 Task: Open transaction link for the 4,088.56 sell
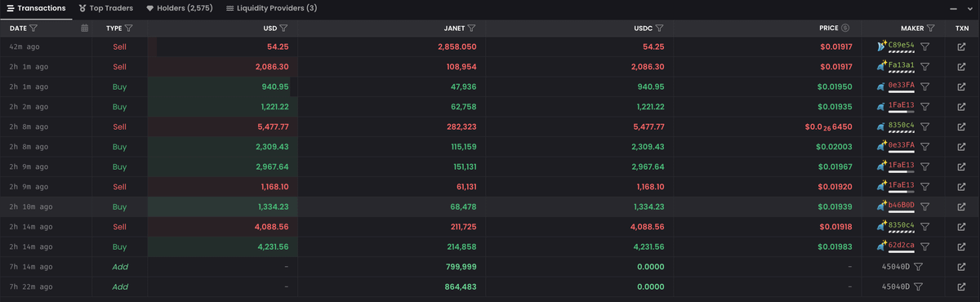pyautogui.click(x=961, y=227)
